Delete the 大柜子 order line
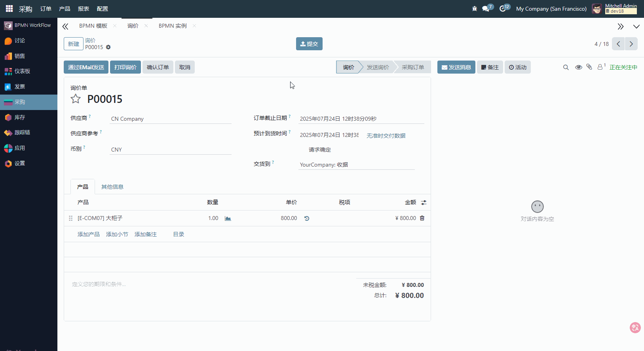The image size is (644, 351). coord(422,218)
